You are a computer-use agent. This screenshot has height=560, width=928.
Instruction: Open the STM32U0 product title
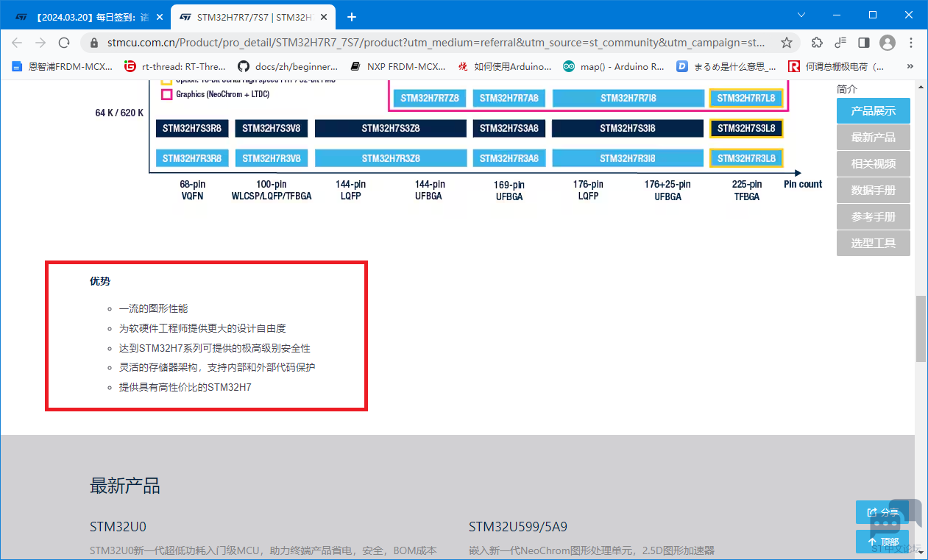tap(118, 527)
